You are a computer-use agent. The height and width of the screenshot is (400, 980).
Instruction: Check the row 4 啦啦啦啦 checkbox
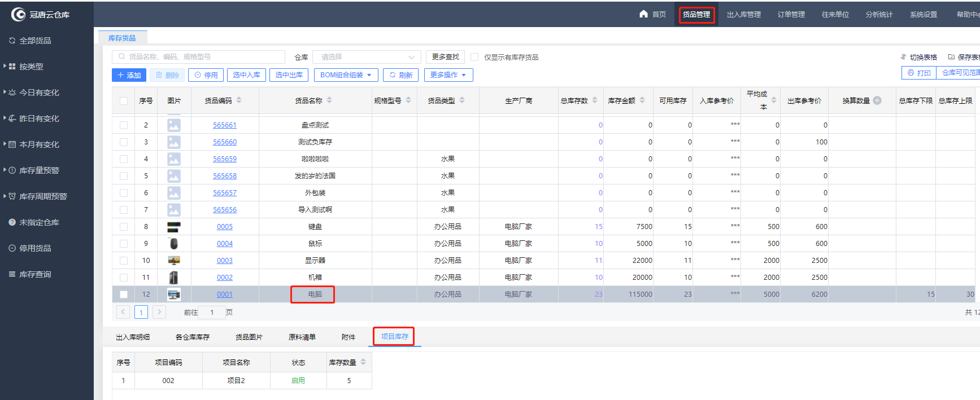[124, 159]
